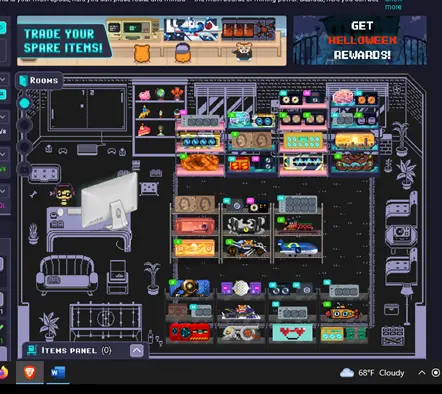This screenshot has height=394, width=442.
Task: Open the Get Helloween Rewards banner
Action: coord(360,40)
